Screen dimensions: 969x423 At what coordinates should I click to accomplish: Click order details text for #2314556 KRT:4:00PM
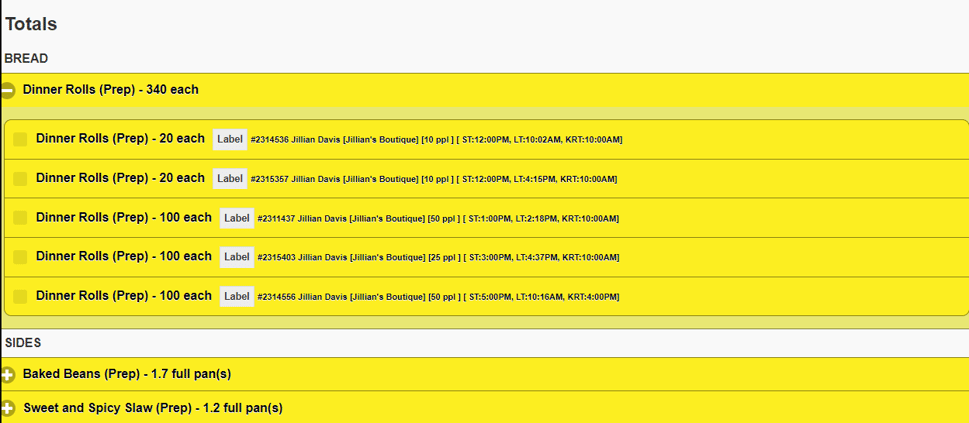[x=438, y=297]
